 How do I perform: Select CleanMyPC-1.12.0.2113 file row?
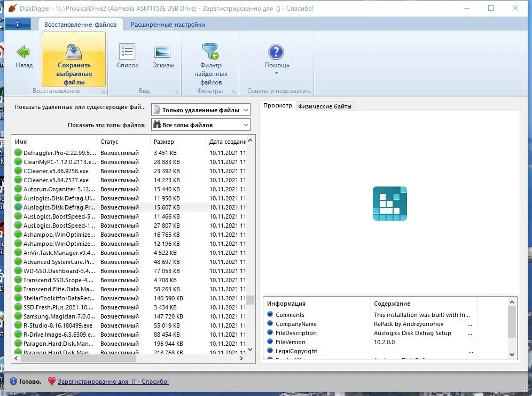pos(130,162)
